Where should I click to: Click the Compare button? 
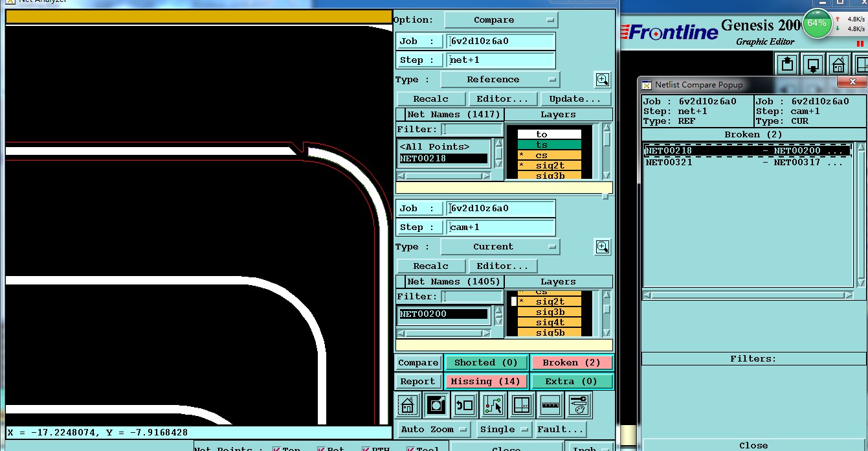(x=418, y=363)
